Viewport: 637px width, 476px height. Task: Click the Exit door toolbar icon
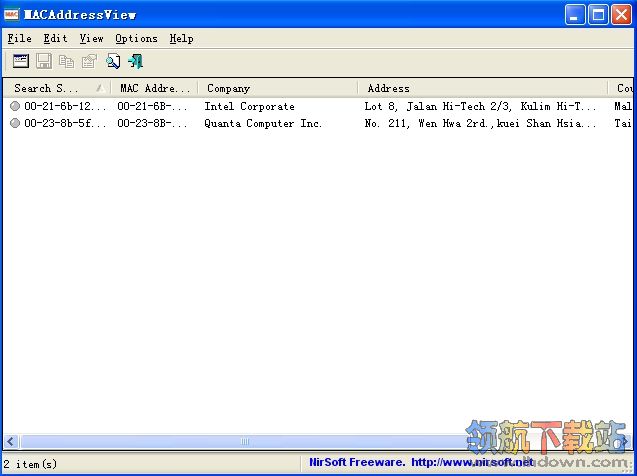135,61
